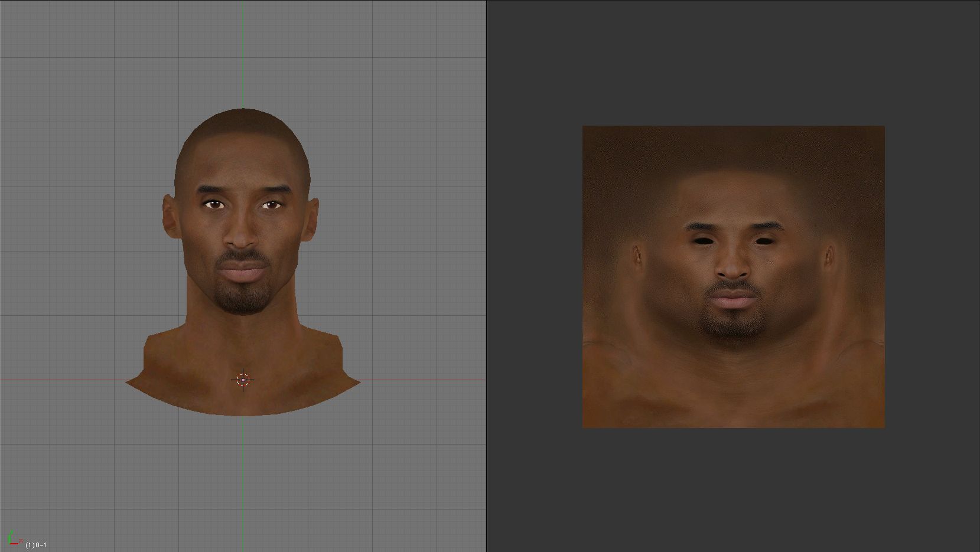Viewport: 980px width, 552px height.
Task: Click the model's eye on the viewport's right side
Action: [x=271, y=205]
